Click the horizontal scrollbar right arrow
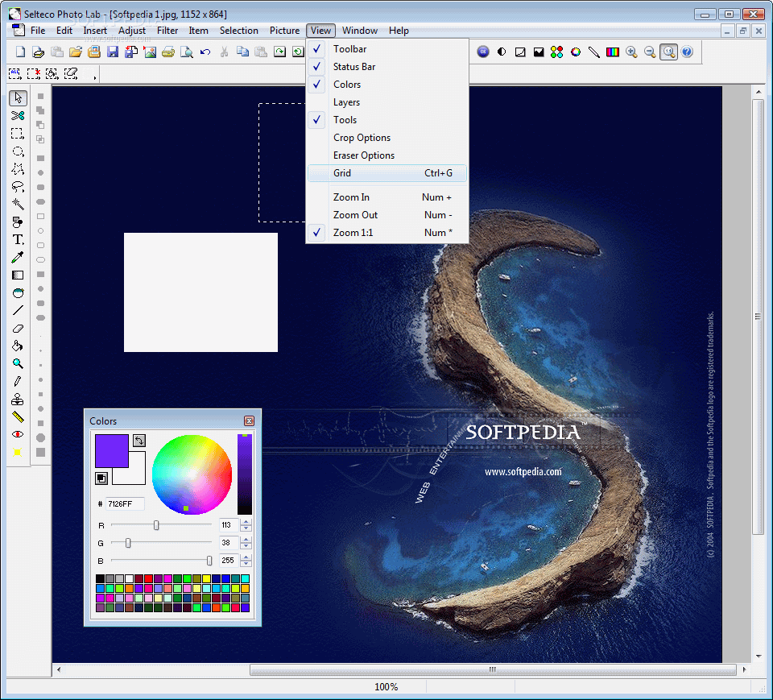This screenshot has height=700, width=773. tap(744, 669)
